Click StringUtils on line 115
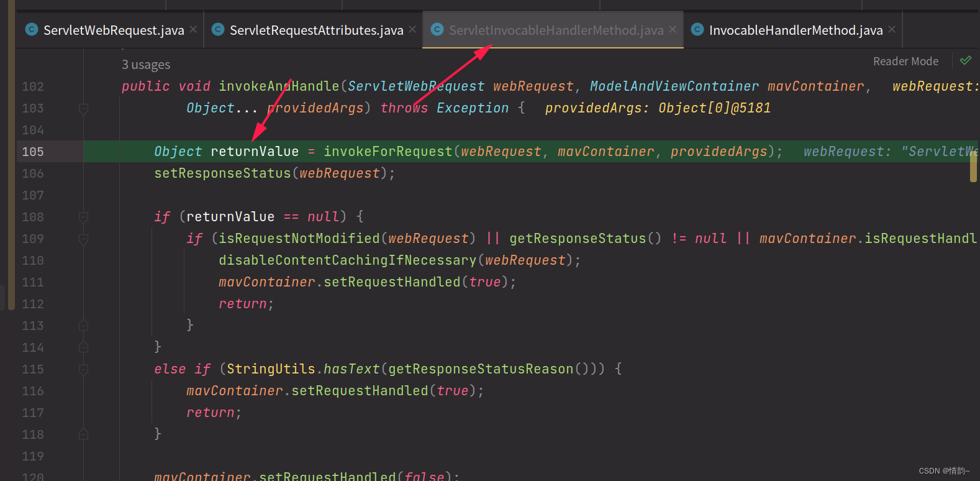Image resolution: width=980 pixels, height=481 pixels. [x=271, y=369]
